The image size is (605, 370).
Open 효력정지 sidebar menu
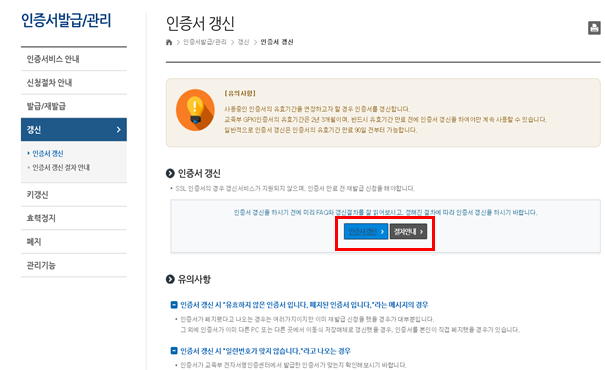[x=74, y=218]
